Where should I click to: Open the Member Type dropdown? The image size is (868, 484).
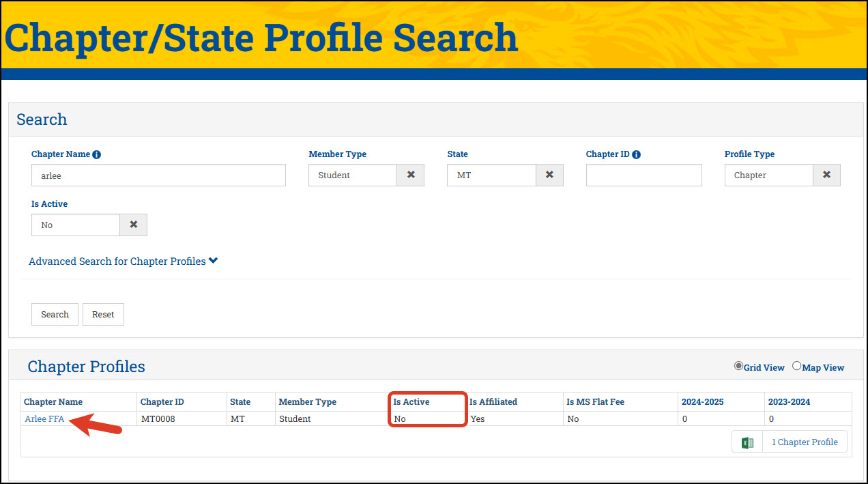coord(353,175)
